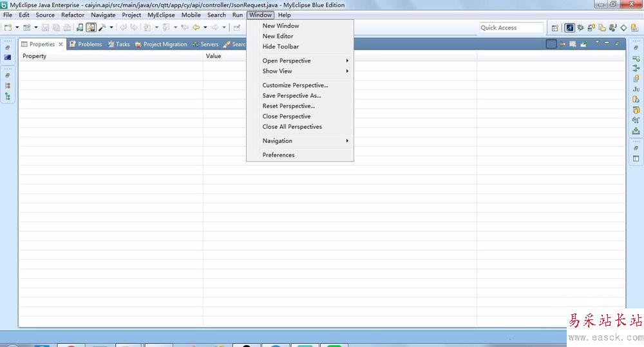
Task: Click the Save disk icon in the toolbar
Action: click(x=45, y=28)
